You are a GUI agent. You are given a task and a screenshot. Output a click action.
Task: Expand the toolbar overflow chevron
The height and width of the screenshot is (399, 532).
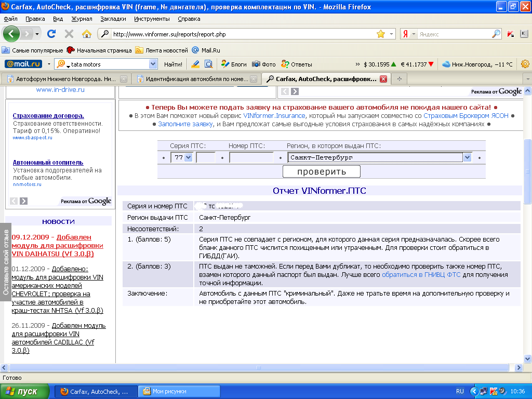(x=357, y=64)
